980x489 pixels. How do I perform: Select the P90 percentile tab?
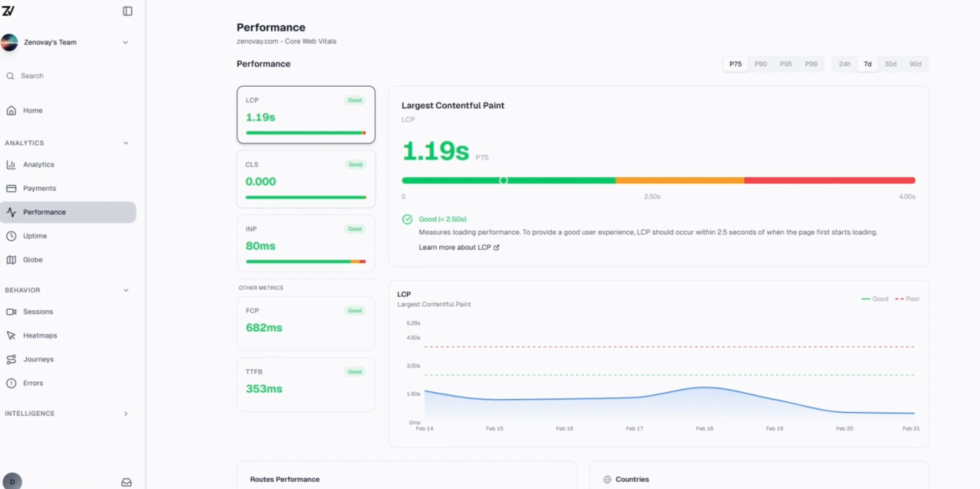[760, 64]
